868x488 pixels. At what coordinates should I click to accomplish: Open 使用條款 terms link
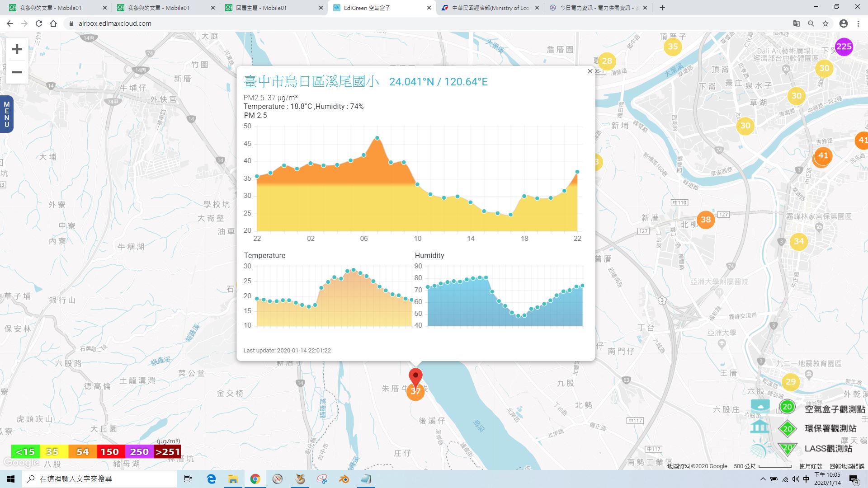(x=811, y=466)
